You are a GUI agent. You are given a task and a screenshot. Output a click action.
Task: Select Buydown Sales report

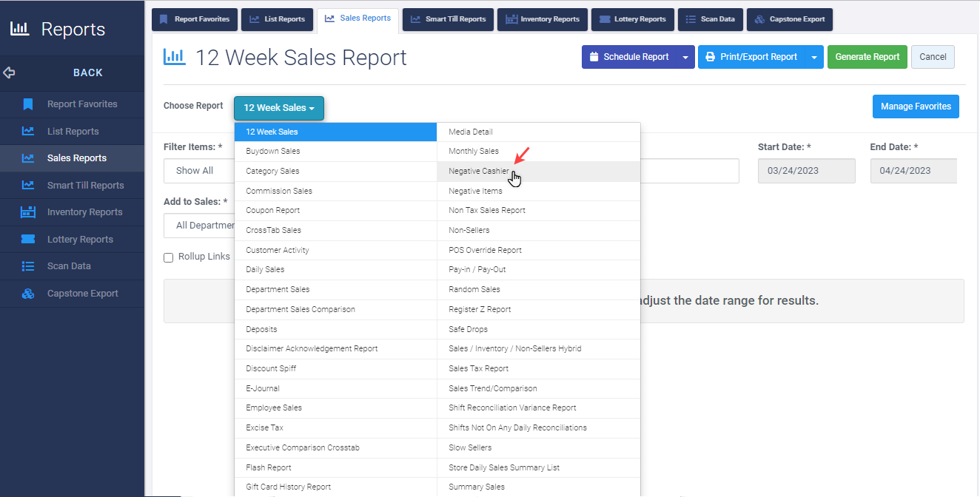coord(336,152)
